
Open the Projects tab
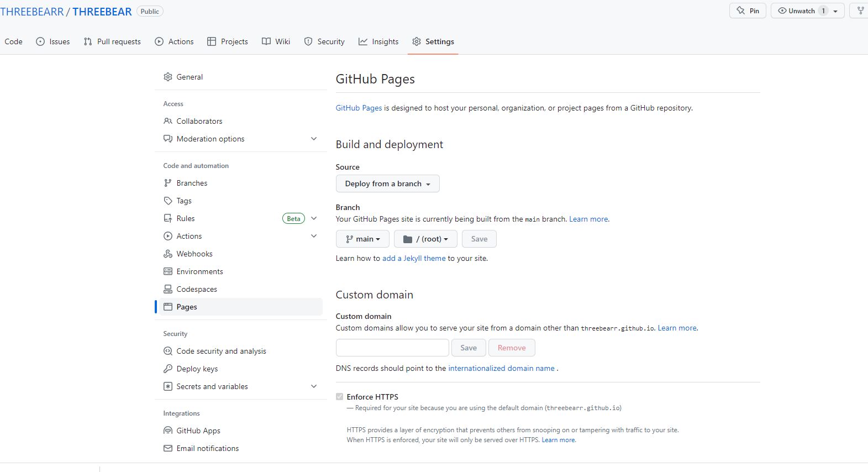228,41
